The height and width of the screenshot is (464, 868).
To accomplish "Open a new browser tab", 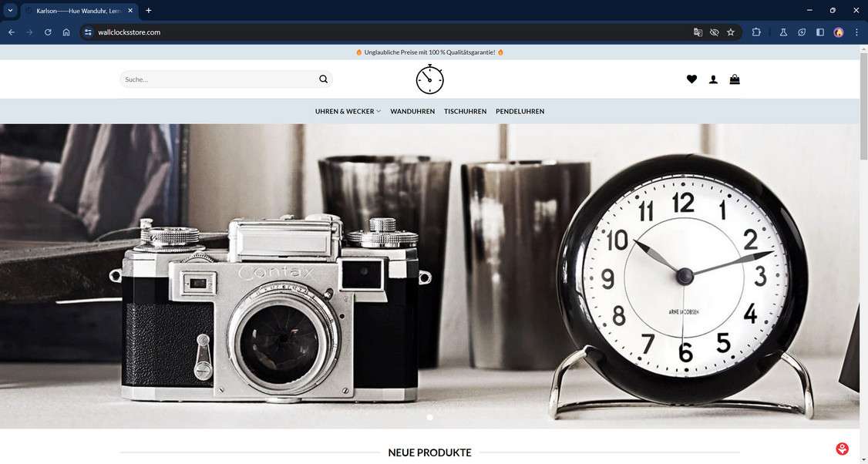I will (x=148, y=11).
